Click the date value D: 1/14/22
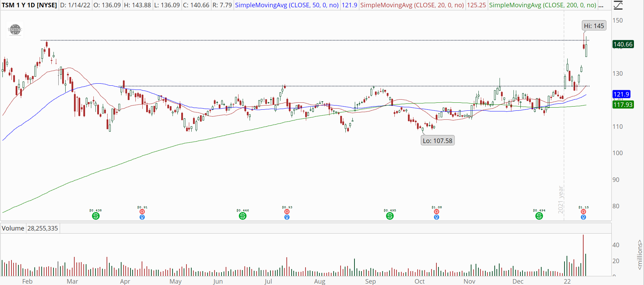Screen dimensions: 644x285 tap(75, 5)
